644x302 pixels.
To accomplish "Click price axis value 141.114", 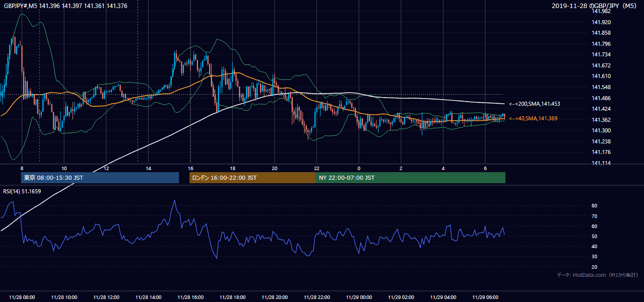I will tap(601, 163).
